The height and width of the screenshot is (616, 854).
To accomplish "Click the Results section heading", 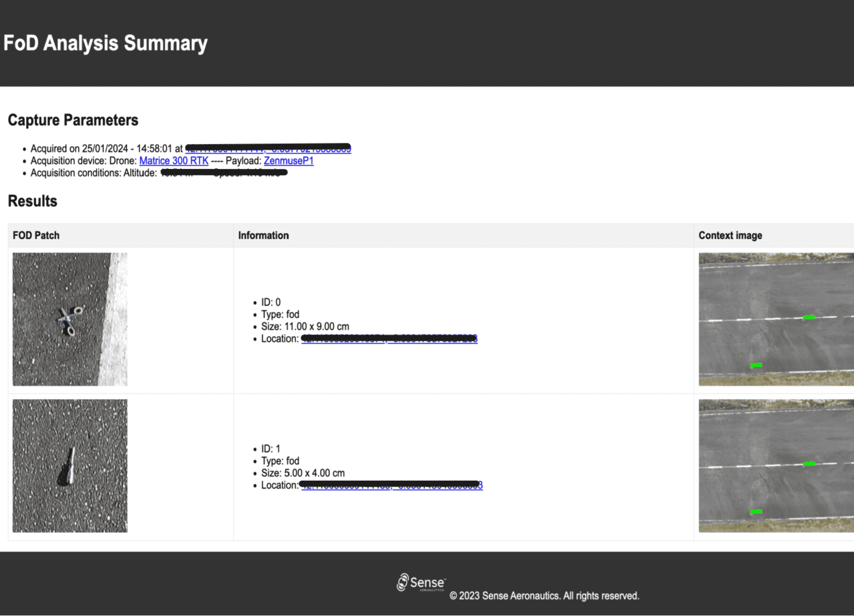I will (32, 201).
